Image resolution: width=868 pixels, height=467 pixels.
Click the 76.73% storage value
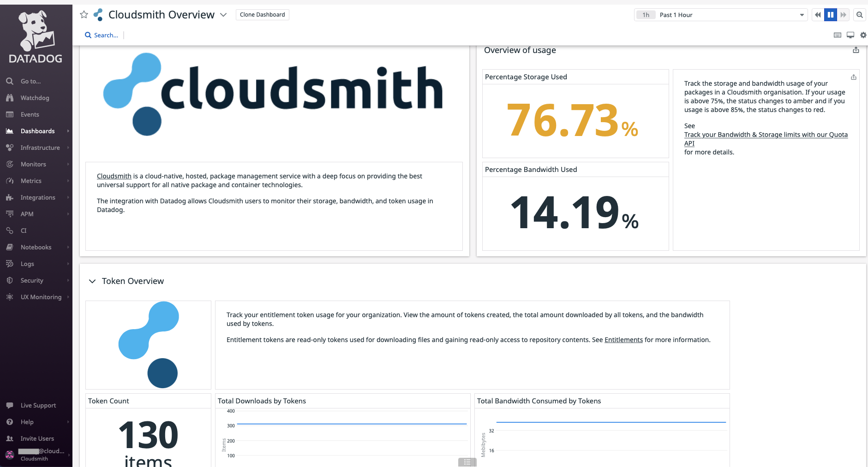coord(573,120)
